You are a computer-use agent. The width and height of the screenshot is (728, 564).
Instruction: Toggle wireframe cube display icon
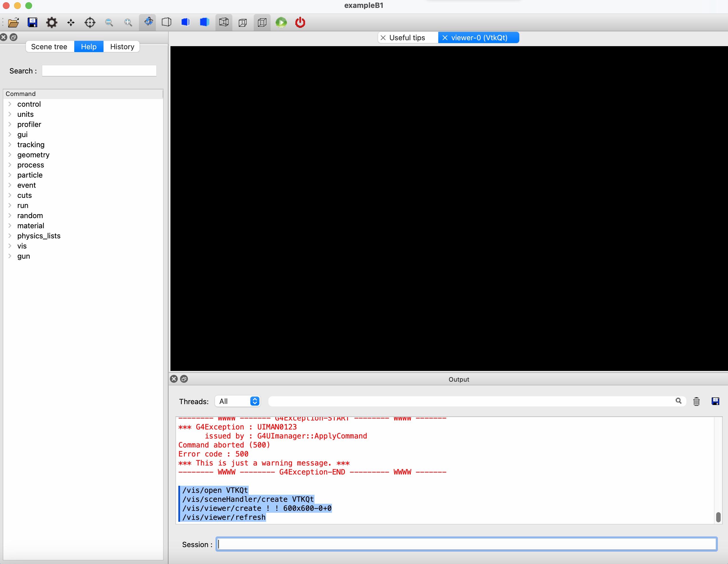coord(224,23)
